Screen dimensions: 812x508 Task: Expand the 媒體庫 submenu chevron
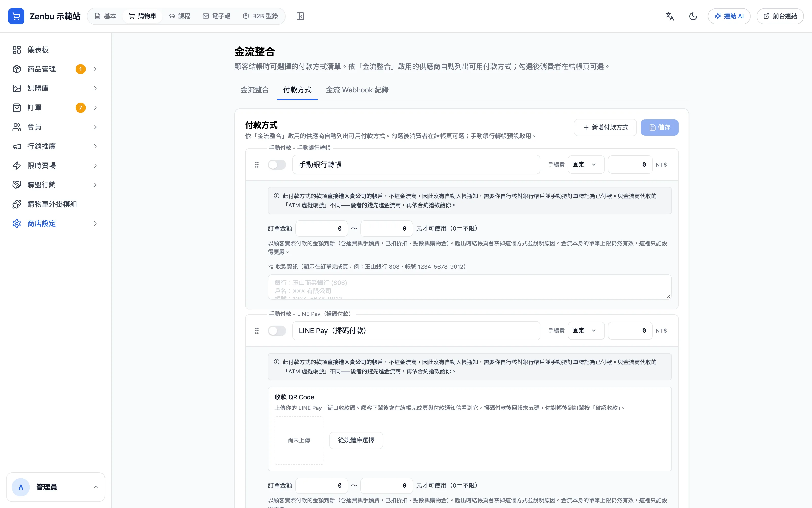pos(95,88)
